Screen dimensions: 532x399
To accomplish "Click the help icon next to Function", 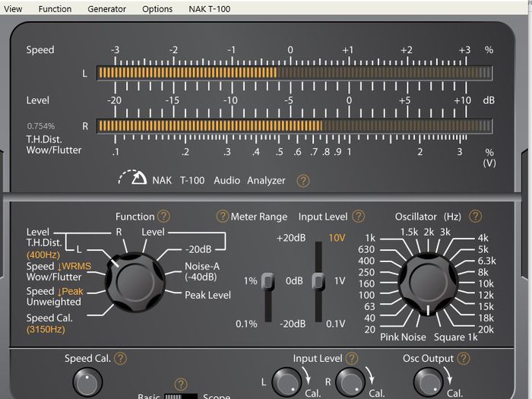I will [x=164, y=216].
